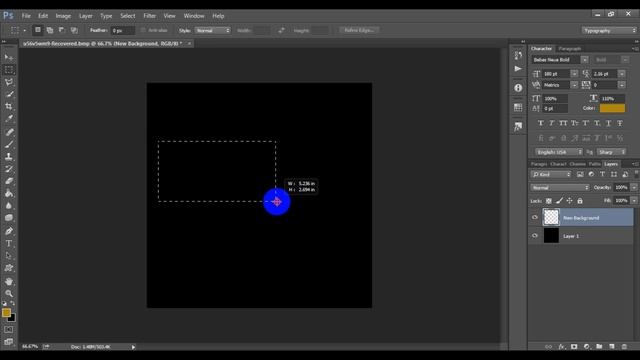This screenshot has height=360, width=640.
Task: Select the Crop tool
Action: (x=9, y=107)
